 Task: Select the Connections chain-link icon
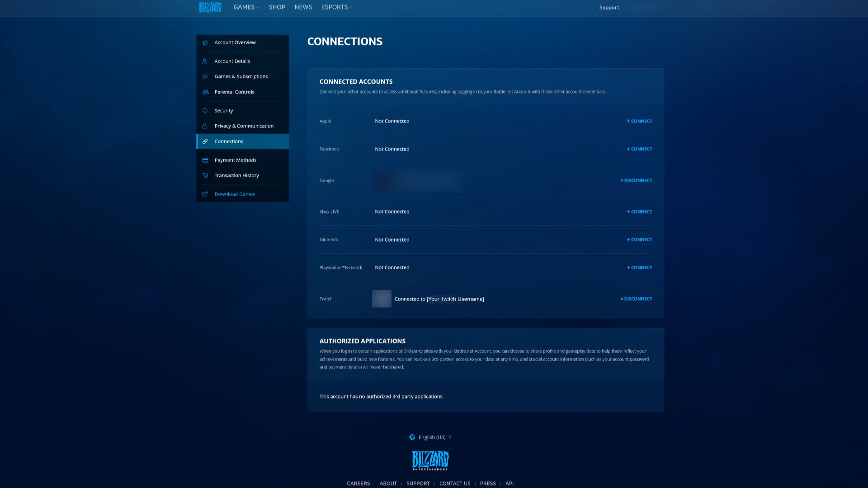click(206, 141)
